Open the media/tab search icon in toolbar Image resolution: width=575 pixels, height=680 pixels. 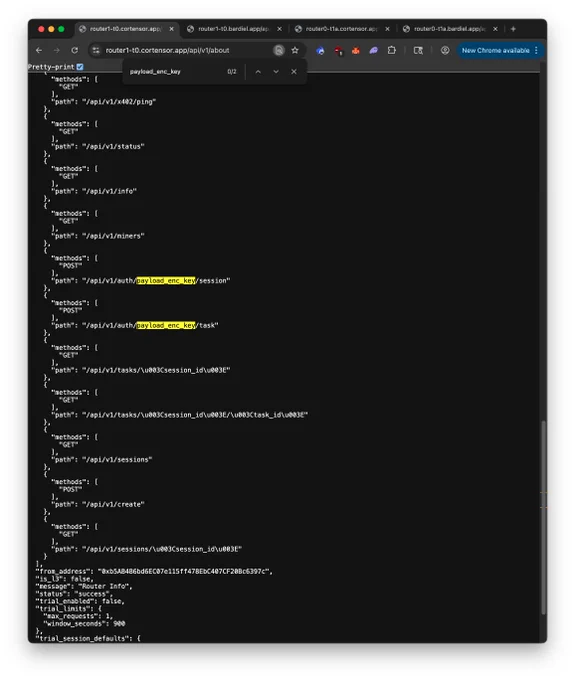(x=418, y=50)
